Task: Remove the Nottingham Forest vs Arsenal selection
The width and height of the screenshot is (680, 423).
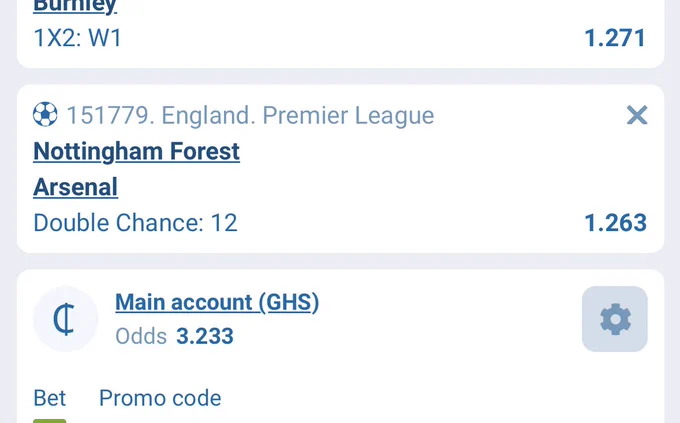Action: 637,115
